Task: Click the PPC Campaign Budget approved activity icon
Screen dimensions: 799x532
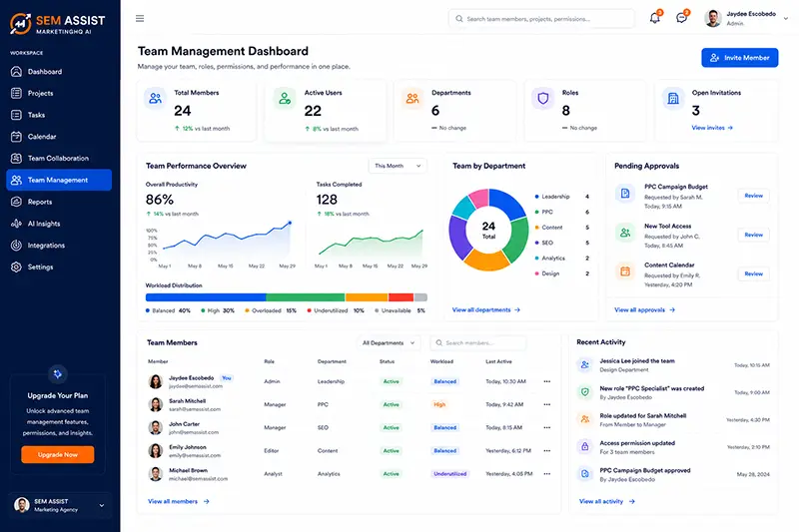Action: [584, 474]
